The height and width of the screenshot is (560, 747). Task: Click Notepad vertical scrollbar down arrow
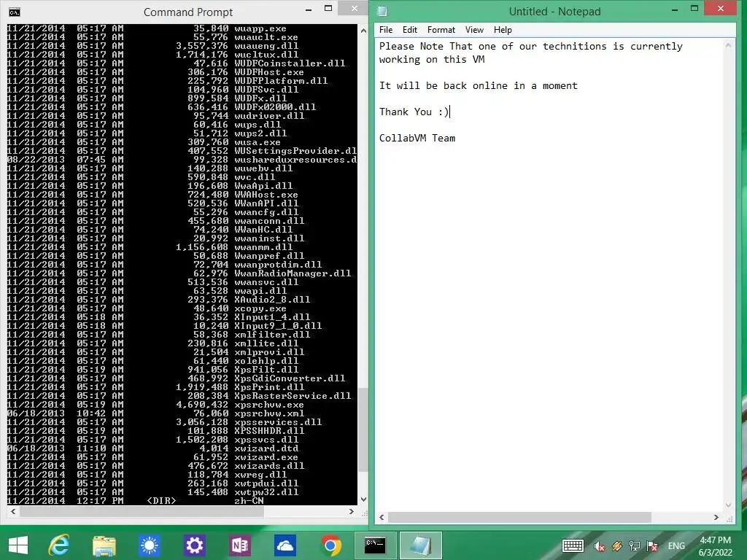tap(729, 505)
